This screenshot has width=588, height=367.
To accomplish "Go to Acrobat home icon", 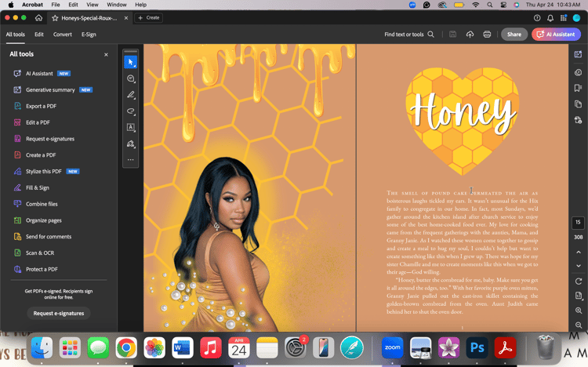I will [38, 17].
